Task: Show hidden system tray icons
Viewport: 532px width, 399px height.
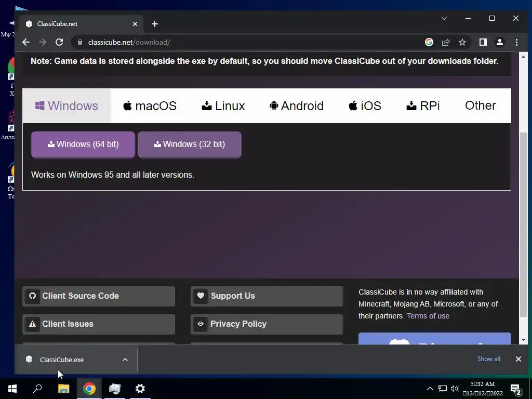Action: [x=430, y=389]
